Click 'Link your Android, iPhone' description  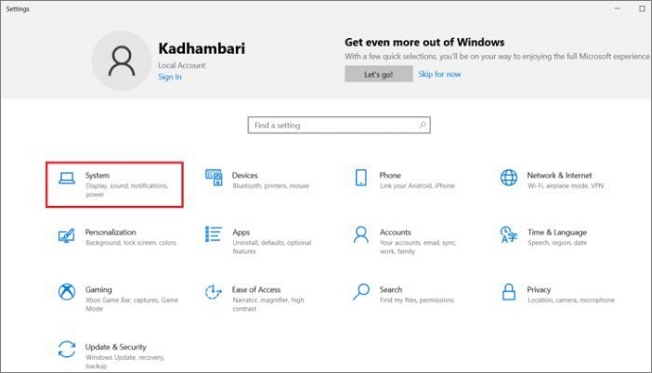pyautogui.click(x=417, y=185)
